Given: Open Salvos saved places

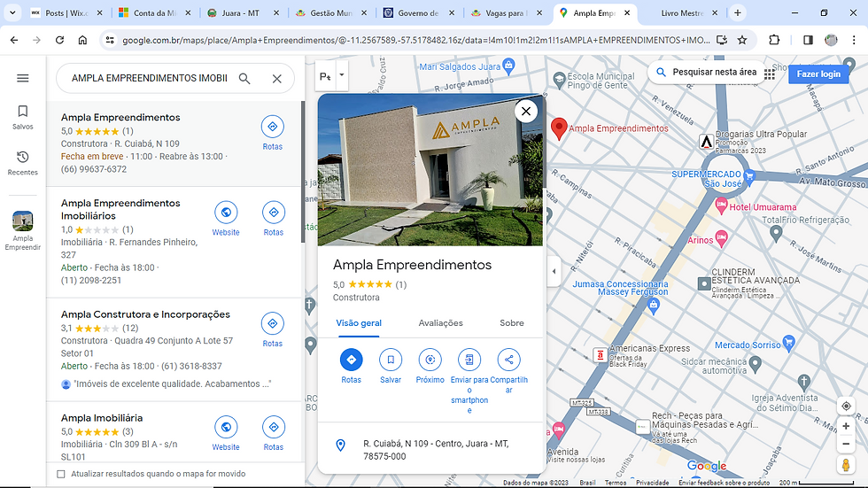Looking at the screenshot, I should 23,117.
